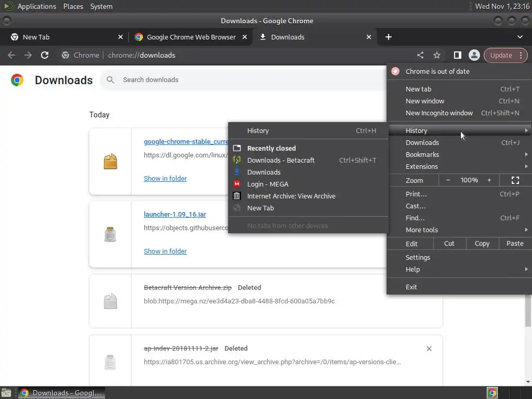The width and height of the screenshot is (532, 399).
Task: Open the Applications menu
Action: (37, 6)
